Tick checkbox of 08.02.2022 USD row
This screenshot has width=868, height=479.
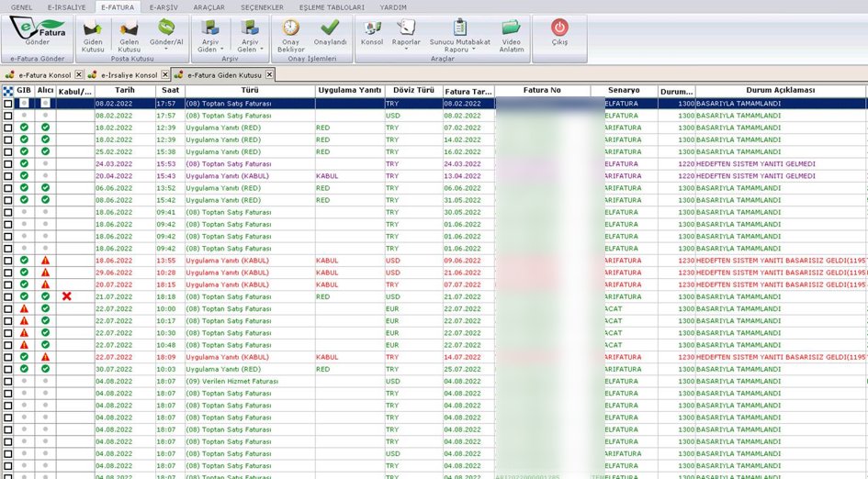click(x=7, y=116)
